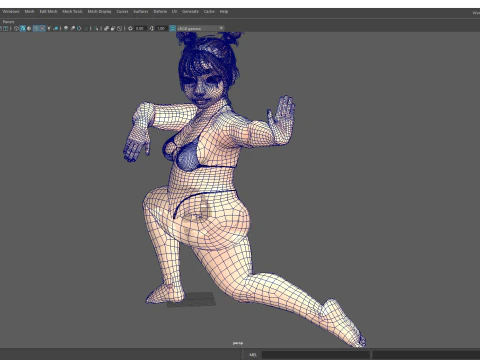Toggle viewport shadows icon
Image resolution: width=480 pixels, height=360 pixels.
click(56, 28)
